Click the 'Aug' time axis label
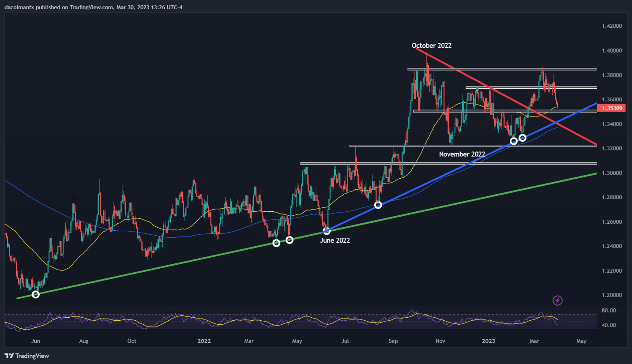The image size is (632, 364). (84, 341)
